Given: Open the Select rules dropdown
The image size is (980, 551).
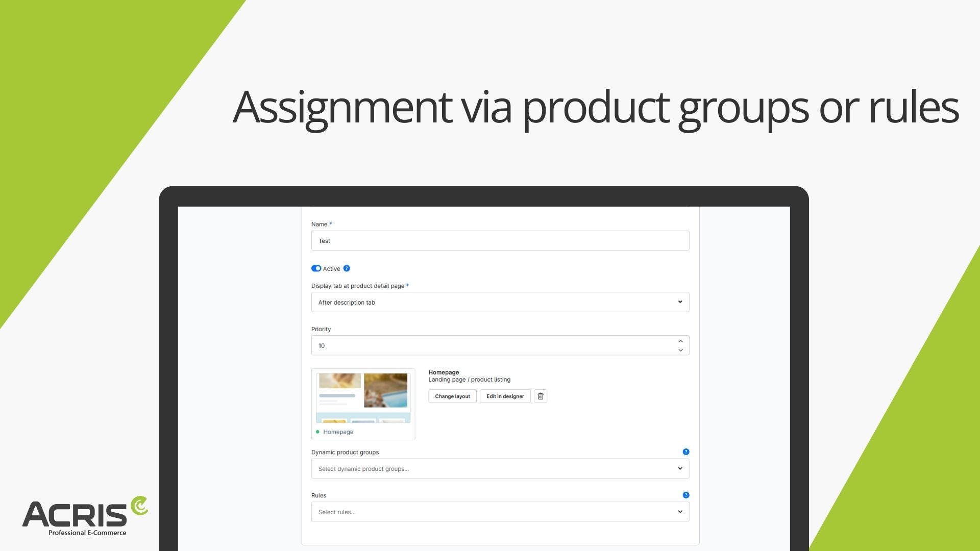Looking at the screenshot, I should pos(500,512).
